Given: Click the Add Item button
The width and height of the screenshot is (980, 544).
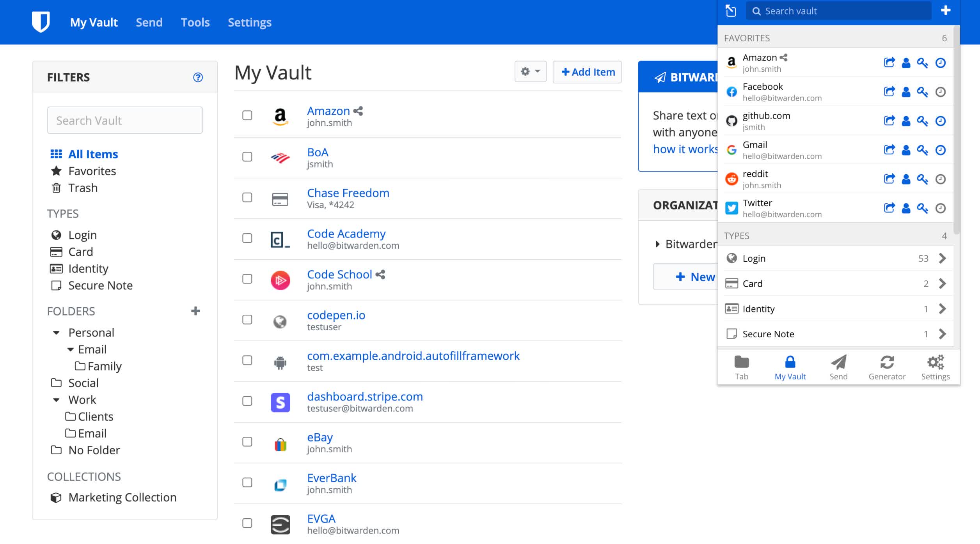Looking at the screenshot, I should pyautogui.click(x=587, y=72).
